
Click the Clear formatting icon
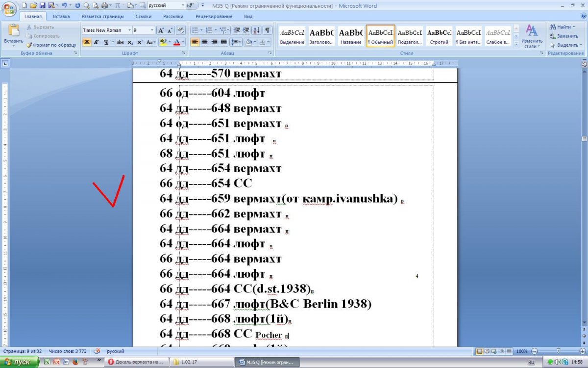tap(180, 30)
